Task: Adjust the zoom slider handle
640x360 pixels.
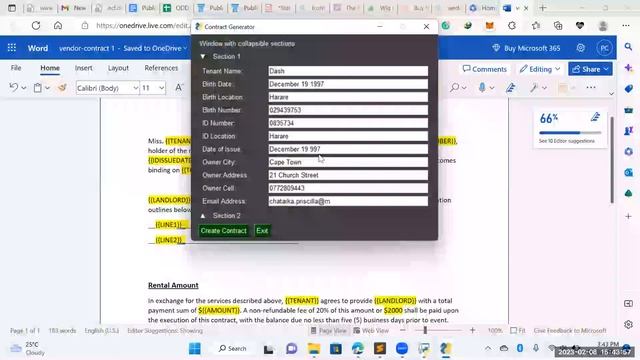Action: (x=425, y=330)
